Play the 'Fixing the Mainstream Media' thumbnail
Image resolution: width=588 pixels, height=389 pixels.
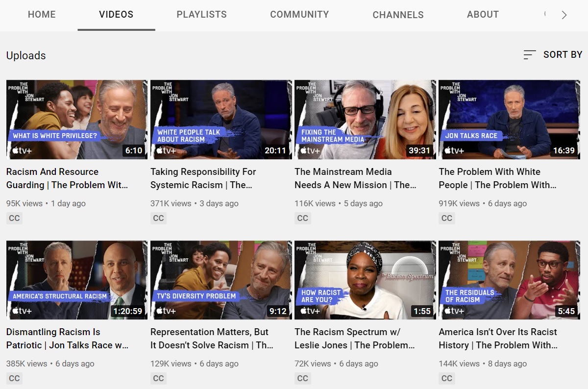365,120
